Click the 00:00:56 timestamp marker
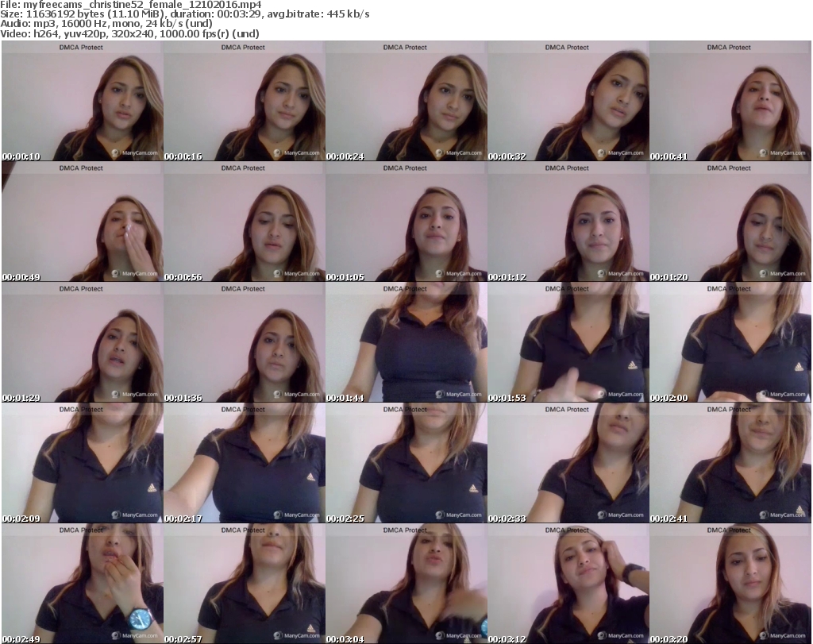Viewport: 813px width, 644px height. (x=183, y=277)
